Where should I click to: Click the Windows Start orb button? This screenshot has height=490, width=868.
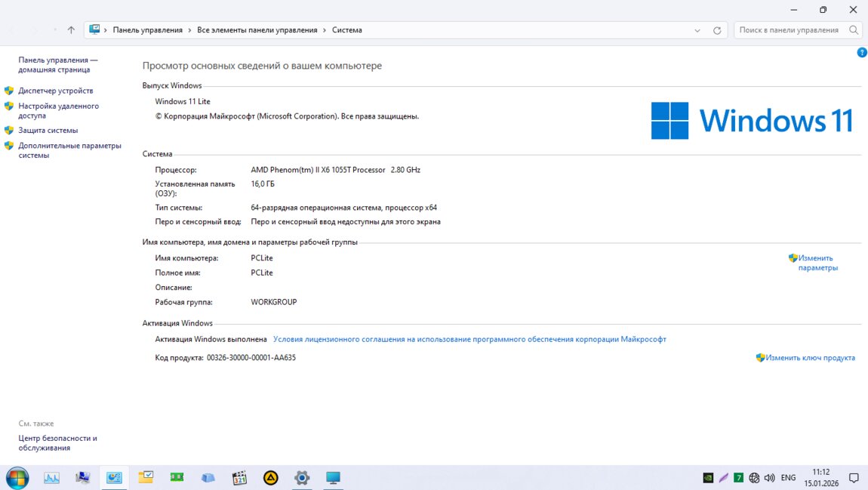coord(17,477)
